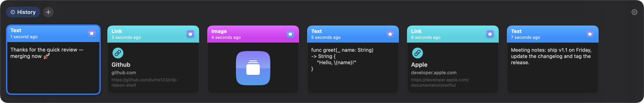Click the link chain icon above Github
Viewport: 644px width, 103px height.
coord(118,53)
